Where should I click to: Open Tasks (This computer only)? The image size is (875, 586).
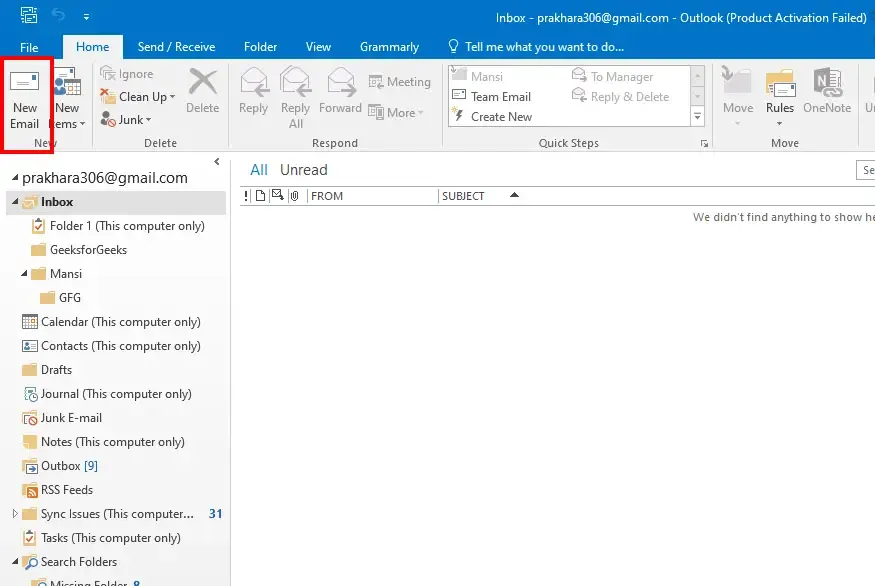pyautogui.click(x=101, y=538)
